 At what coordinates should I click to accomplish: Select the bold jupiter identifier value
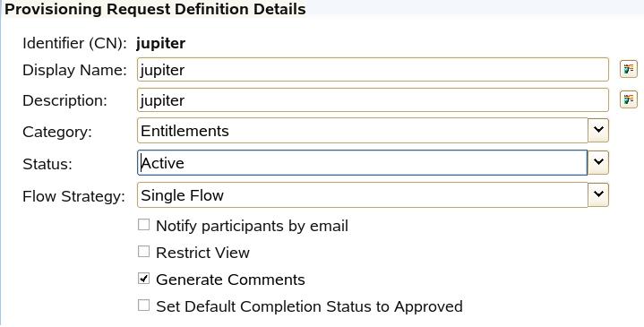coord(160,43)
